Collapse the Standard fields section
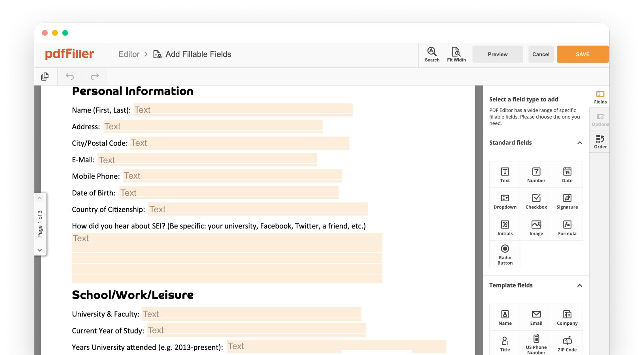 pos(580,143)
